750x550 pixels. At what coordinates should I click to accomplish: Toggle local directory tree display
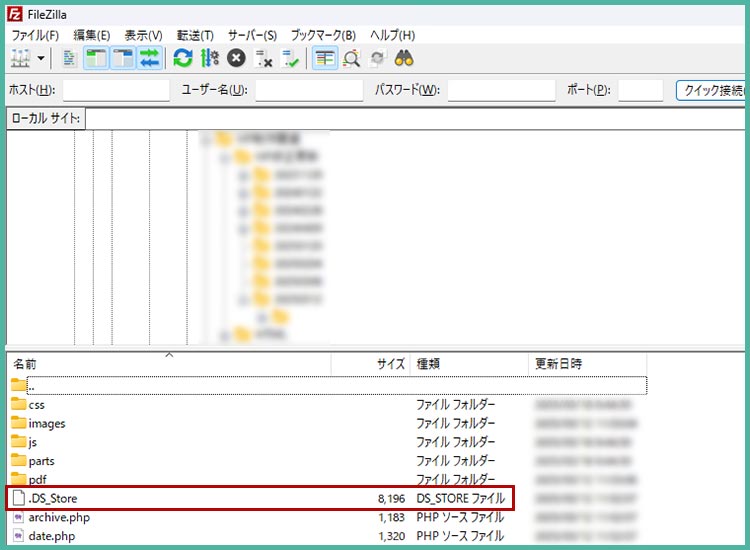point(96,58)
